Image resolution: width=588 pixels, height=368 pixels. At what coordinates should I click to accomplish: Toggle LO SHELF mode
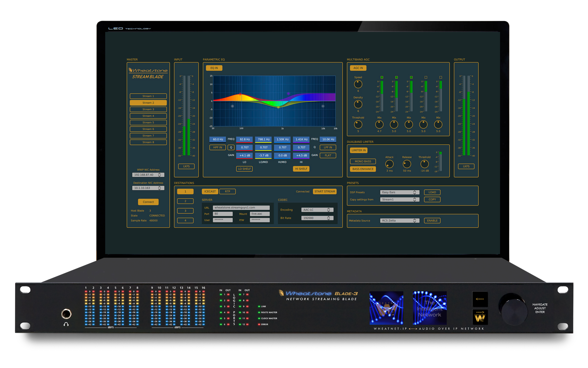(244, 169)
